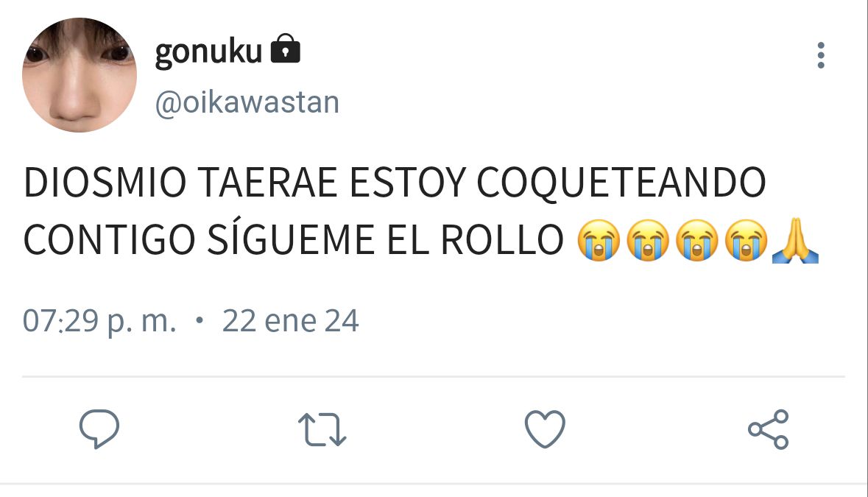Screen dimensions: 868x497
Task: Click the praying hands emoji
Action: coord(795,240)
